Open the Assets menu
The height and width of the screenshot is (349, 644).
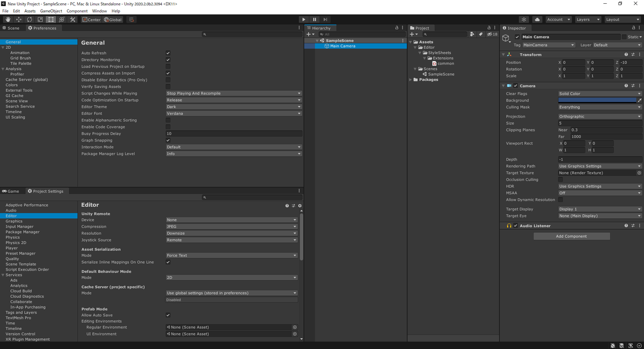[x=30, y=11]
